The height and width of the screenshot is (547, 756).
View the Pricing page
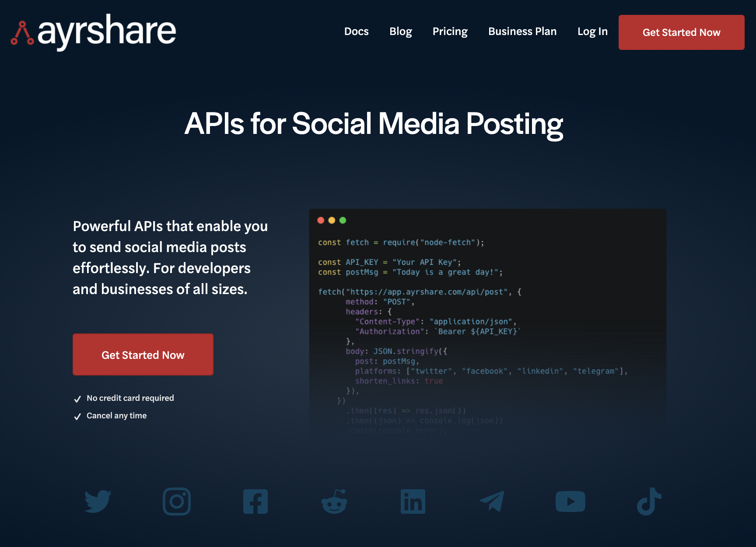click(450, 32)
